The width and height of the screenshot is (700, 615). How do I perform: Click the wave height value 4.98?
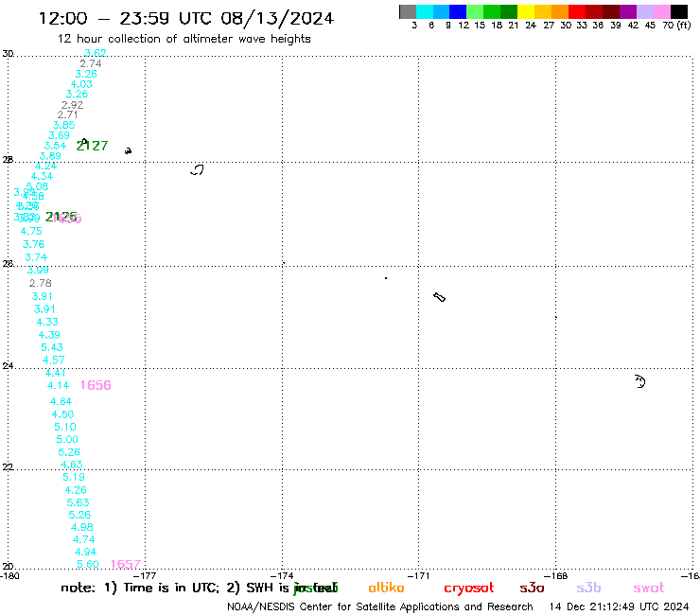pyautogui.click(x=82, y=527)
